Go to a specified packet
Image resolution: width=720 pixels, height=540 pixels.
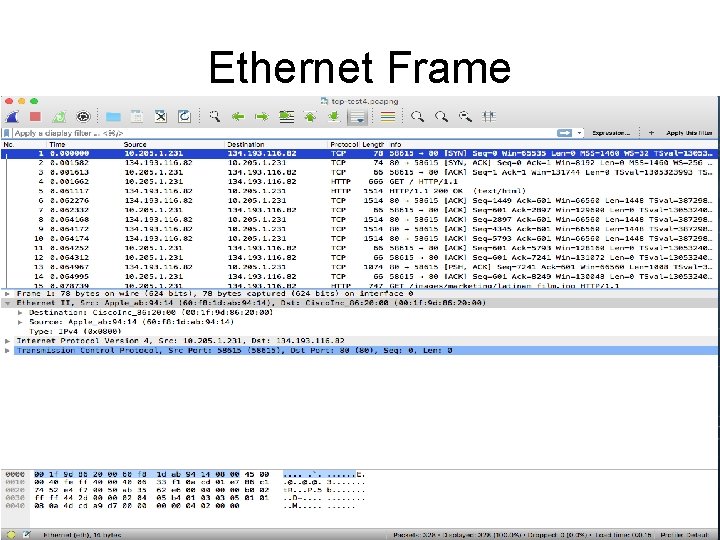(x=287, y=117)
